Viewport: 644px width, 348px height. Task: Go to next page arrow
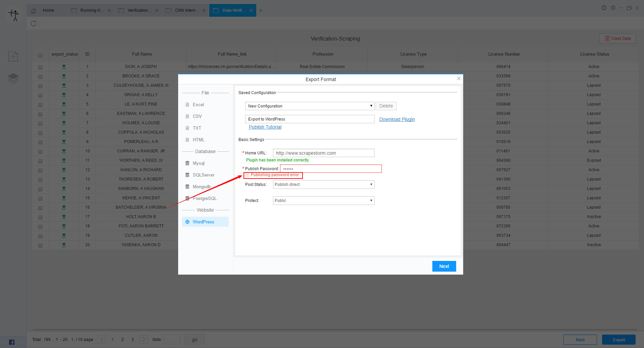[x=144, y=339]
